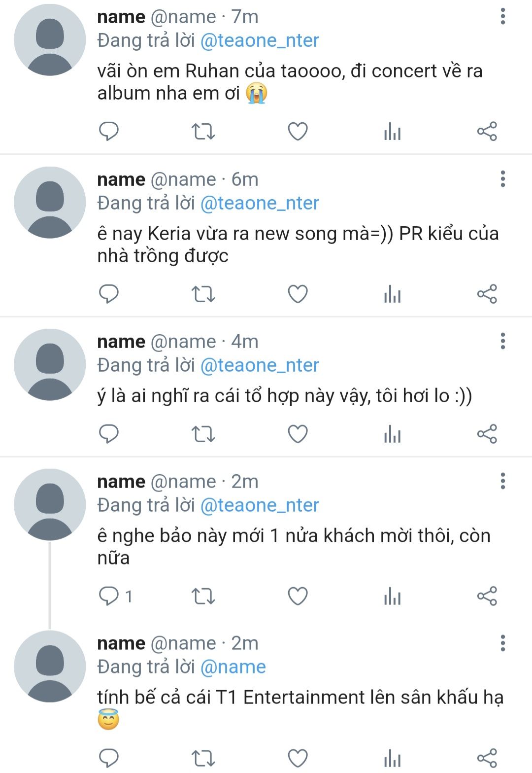Open the avatar of the Keria tweet author
This screenshot has width=532, height=773.
click(50, 203)
